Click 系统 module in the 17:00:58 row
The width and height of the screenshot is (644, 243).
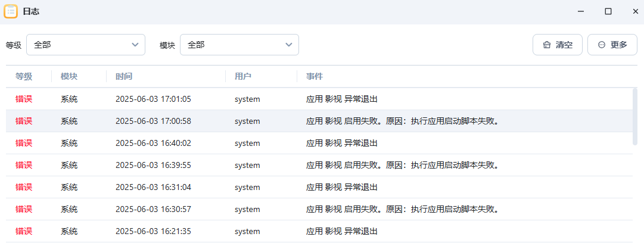[69, 121]
